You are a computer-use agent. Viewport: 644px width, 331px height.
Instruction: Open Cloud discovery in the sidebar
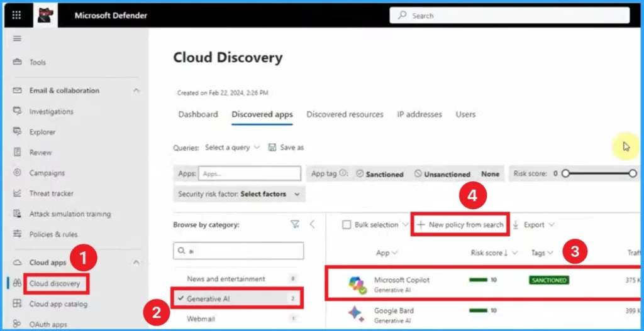(55, 283)
